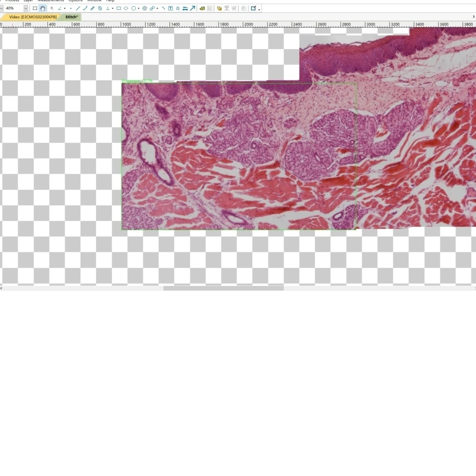Expand the circle tool options arrow
The height and width of the screenshot is (476, 476).
pos(139,9)
